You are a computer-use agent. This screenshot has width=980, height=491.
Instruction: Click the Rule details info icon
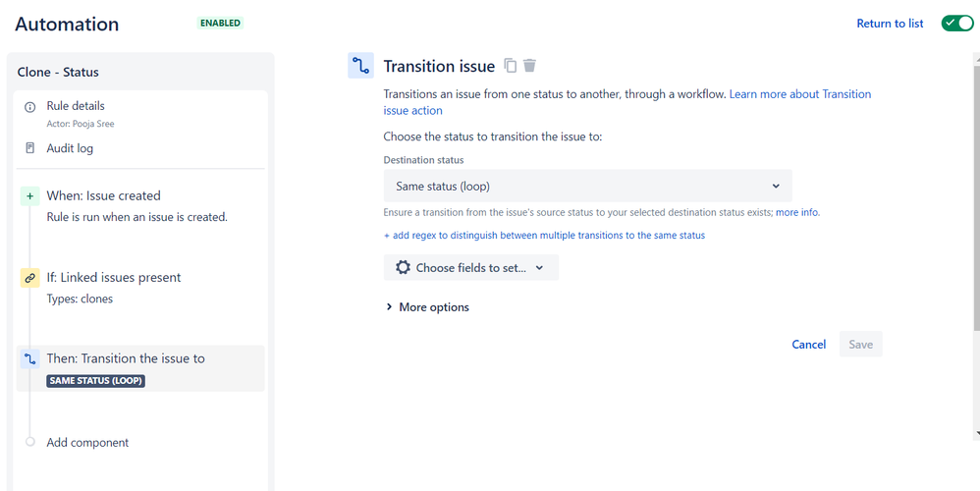click(29, 107)
